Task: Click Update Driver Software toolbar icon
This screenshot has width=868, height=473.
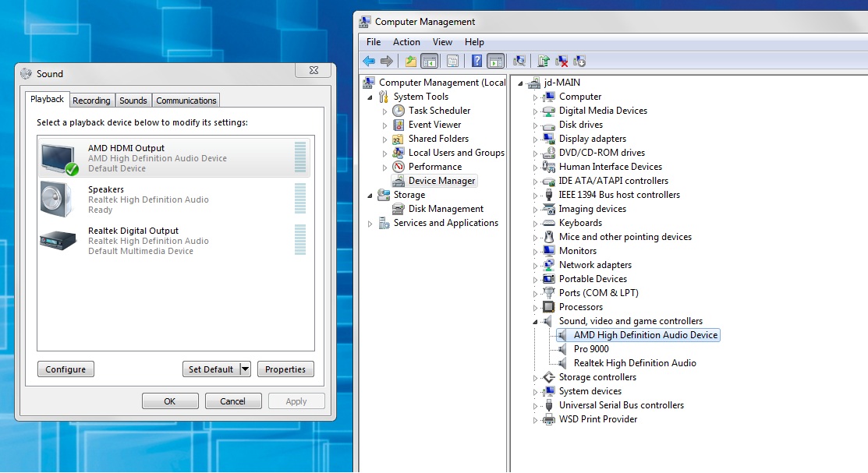Action: pyautogui.click(x=544, y=61)
